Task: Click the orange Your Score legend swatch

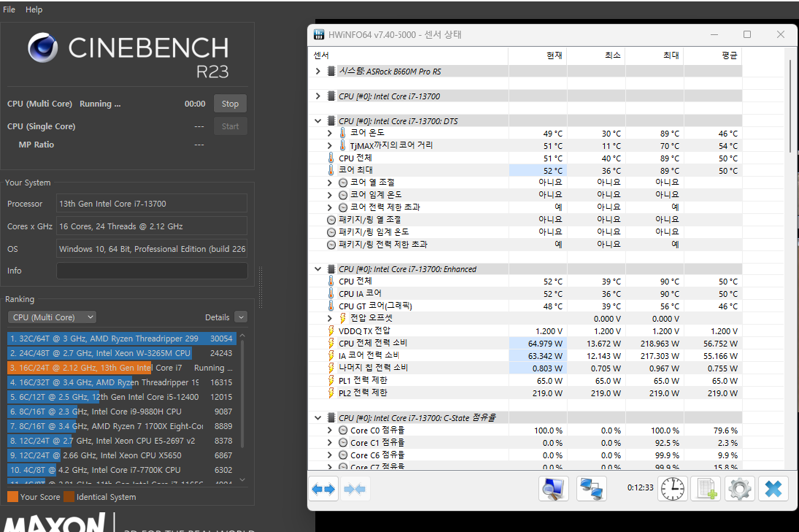Action: coord(13,497)
